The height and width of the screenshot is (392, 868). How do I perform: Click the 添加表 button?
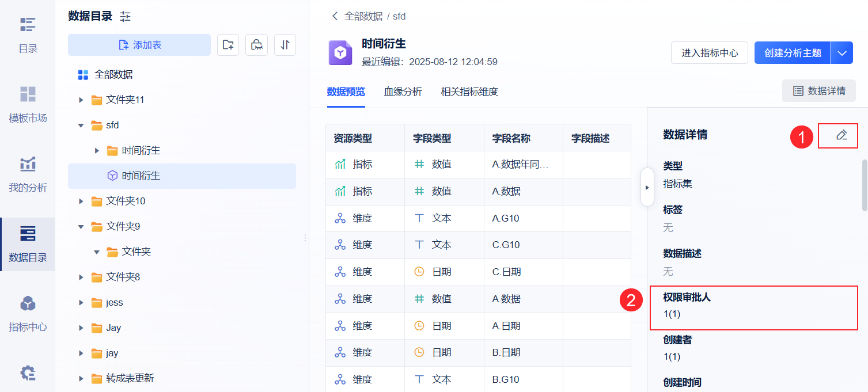click(139, 45)
